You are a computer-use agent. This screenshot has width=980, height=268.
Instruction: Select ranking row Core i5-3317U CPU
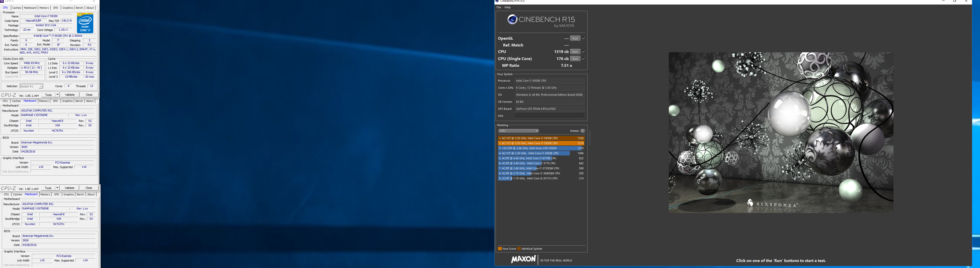tap(541, 178)
